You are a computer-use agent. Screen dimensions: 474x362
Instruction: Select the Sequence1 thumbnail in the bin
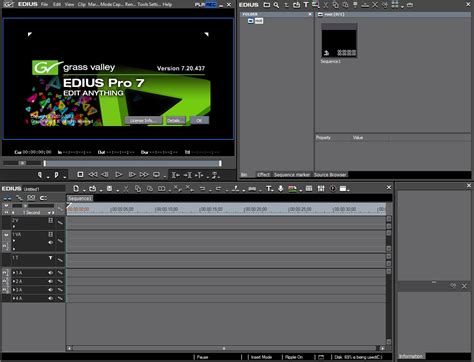point(339,41)
